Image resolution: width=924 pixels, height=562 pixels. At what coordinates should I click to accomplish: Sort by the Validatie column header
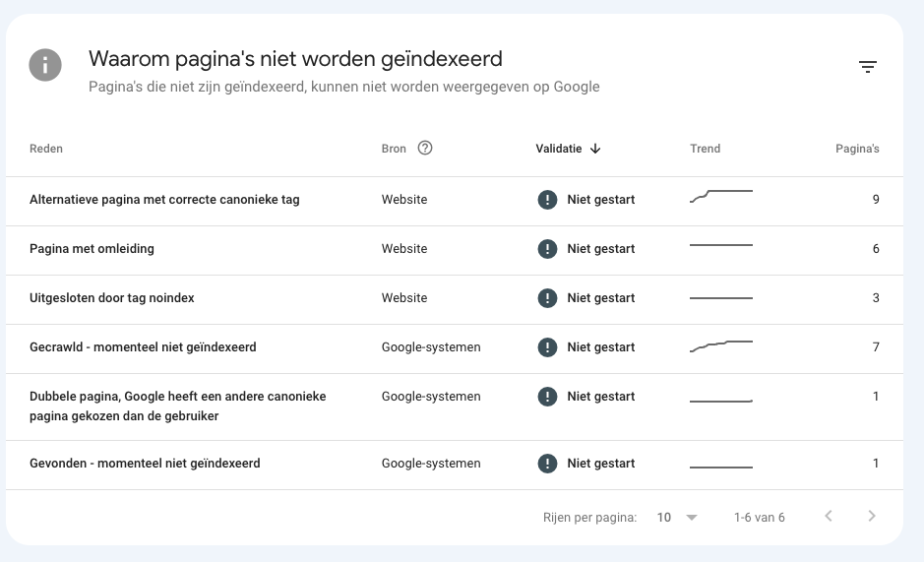pyautogui.click(x=558, y=149)
